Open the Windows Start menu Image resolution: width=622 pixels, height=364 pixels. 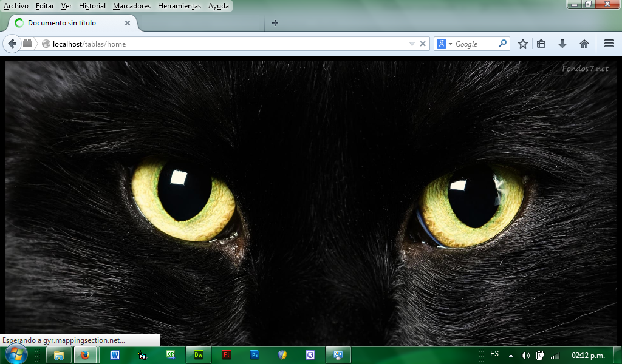(15, 354)
